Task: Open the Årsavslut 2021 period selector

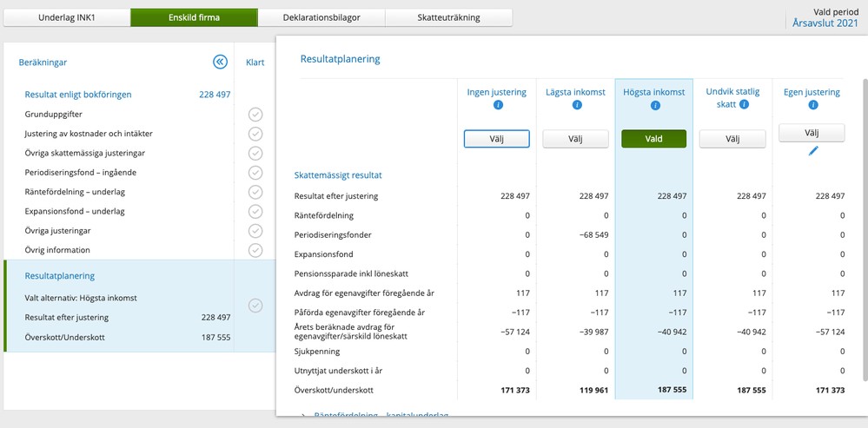Action: pos(825,23)
